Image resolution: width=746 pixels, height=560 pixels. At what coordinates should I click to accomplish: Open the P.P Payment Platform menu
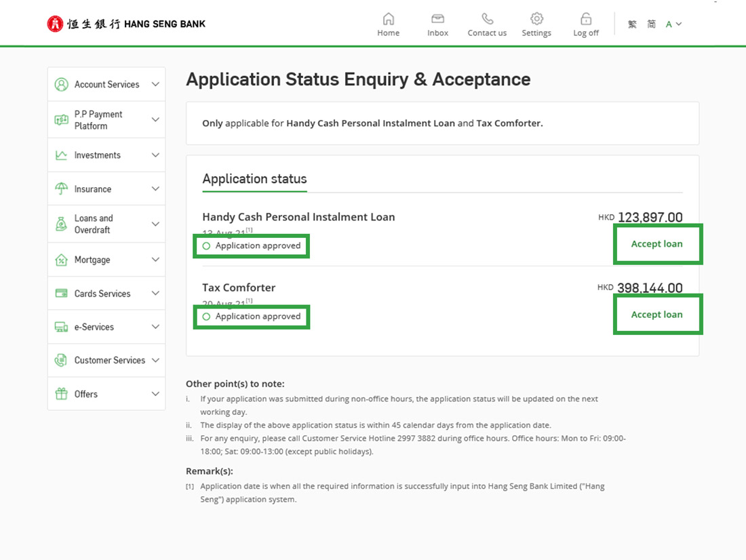tap(106, 119)
